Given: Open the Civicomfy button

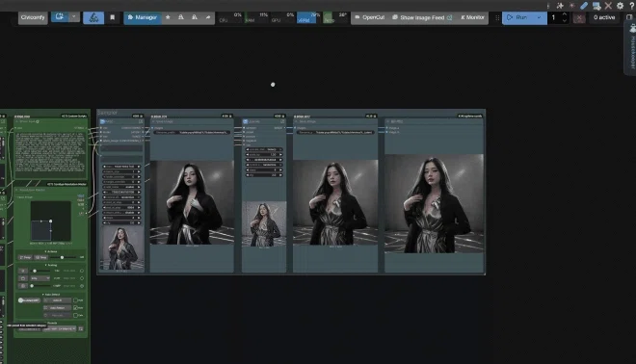Looking at the screenshot, I should tap(33, 17).
